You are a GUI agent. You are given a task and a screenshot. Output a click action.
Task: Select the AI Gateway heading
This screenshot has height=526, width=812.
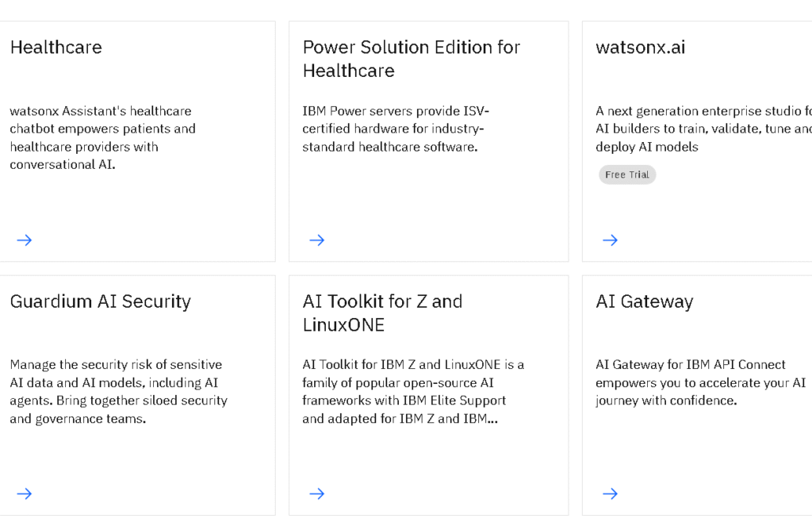click(x=645, y=301)
